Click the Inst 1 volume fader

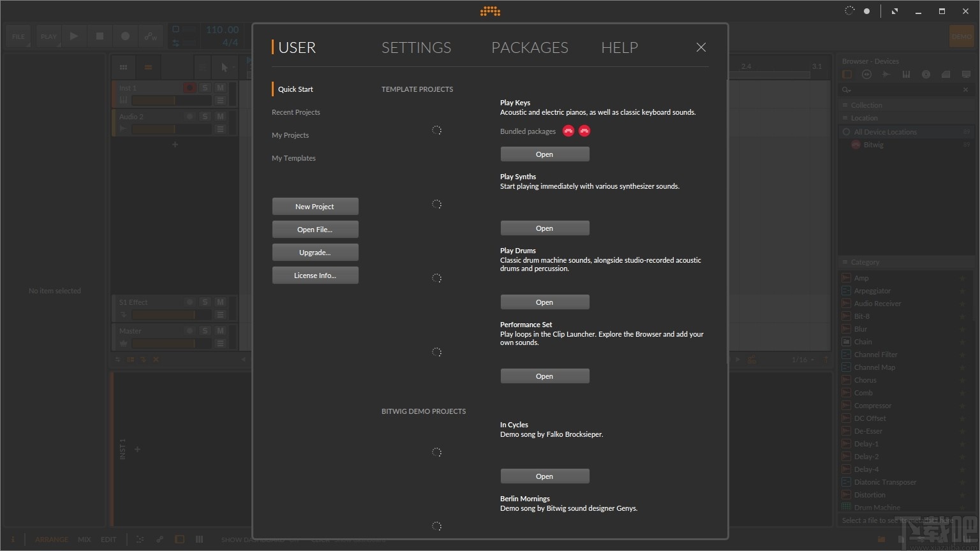[171, 101]
